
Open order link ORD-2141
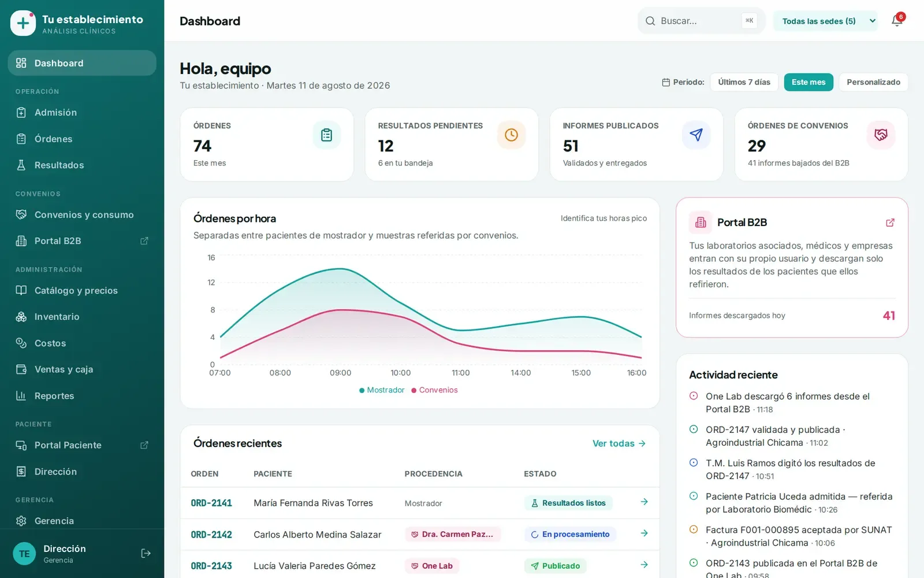211,503
